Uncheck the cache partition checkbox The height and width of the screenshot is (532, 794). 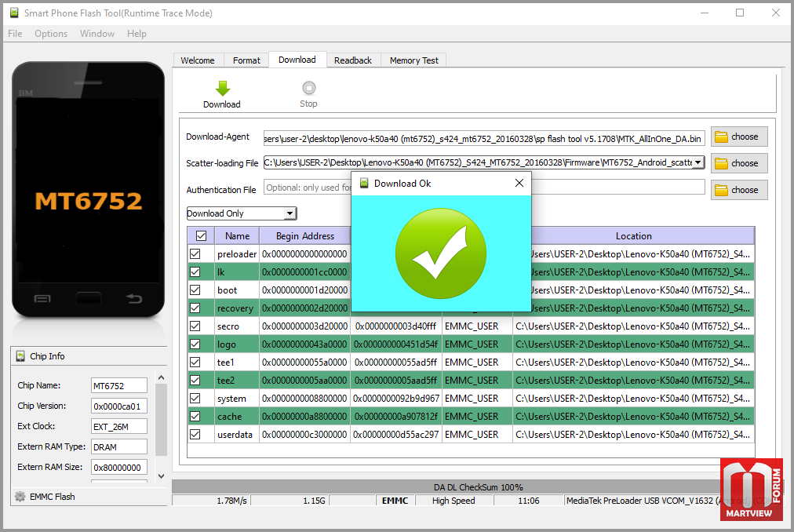coord(195,417)
